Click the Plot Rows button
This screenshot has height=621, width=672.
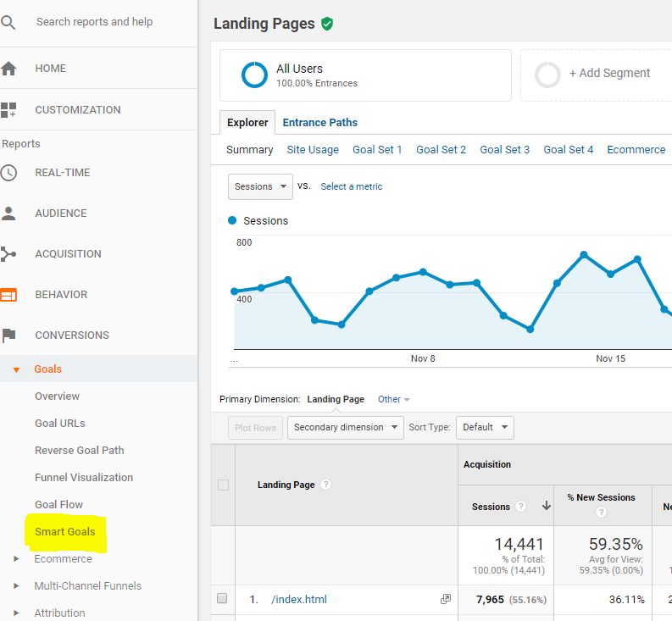(255, 428)
